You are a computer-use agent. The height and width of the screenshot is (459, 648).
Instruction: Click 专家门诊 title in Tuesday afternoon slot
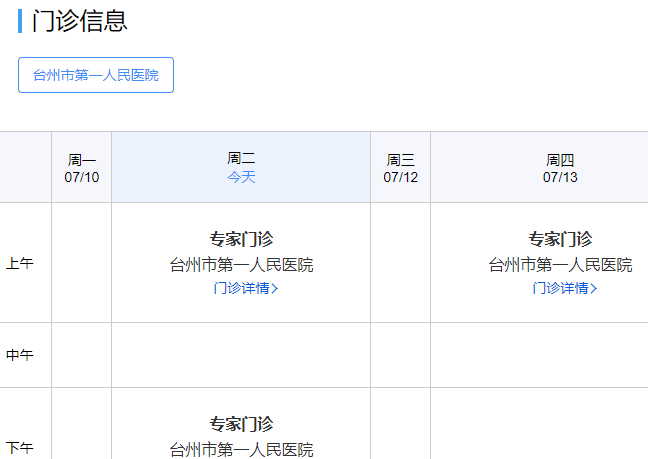click(241, 424)
